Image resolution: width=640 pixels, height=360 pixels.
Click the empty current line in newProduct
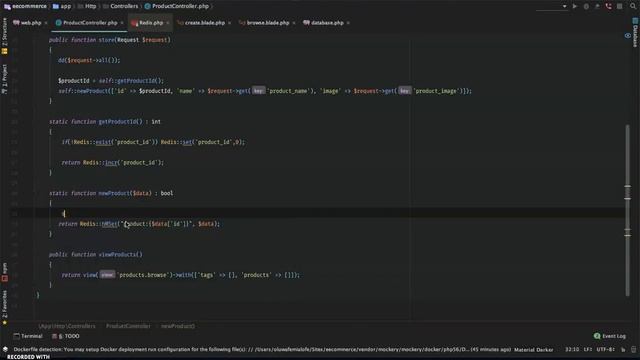tap(327, 213)
